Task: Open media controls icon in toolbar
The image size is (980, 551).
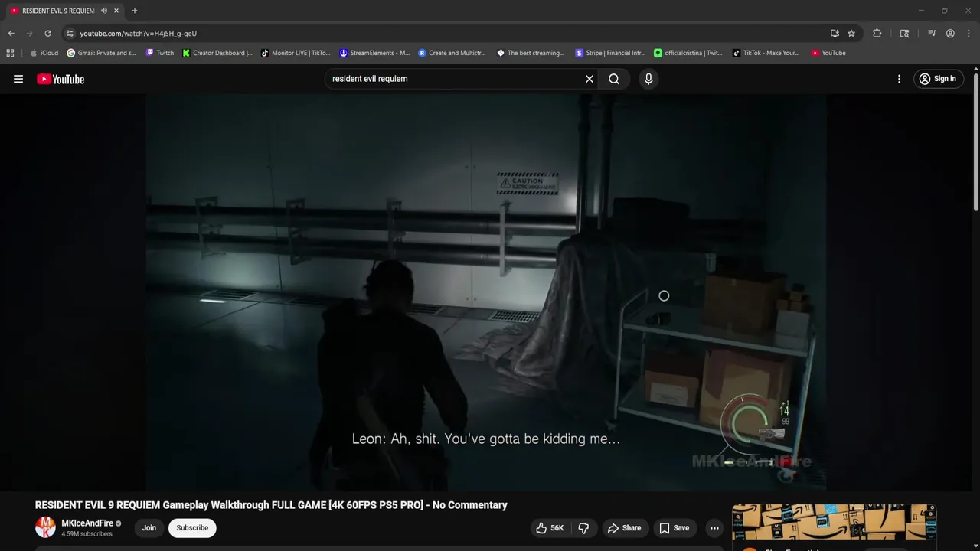Action: tap(932, 34)
